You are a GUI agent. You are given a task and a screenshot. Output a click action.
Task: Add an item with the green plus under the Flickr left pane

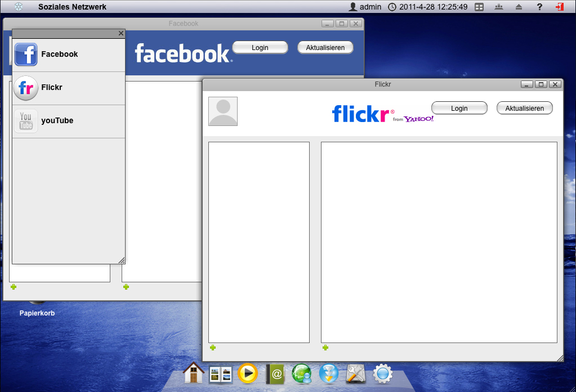click(x=213, y=348)
